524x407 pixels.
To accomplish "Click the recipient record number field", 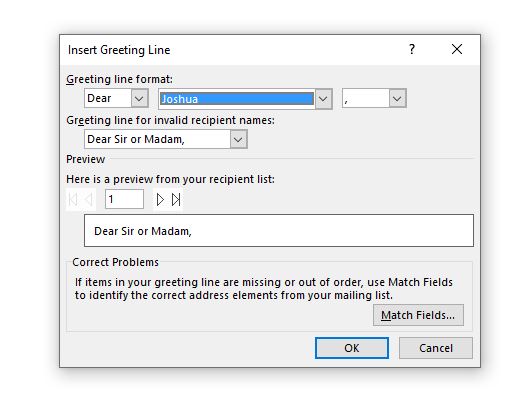I will click(x=124, y=199).
